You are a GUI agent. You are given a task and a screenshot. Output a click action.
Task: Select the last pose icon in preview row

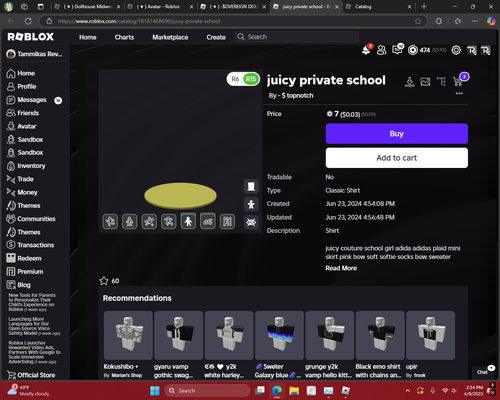227,222
